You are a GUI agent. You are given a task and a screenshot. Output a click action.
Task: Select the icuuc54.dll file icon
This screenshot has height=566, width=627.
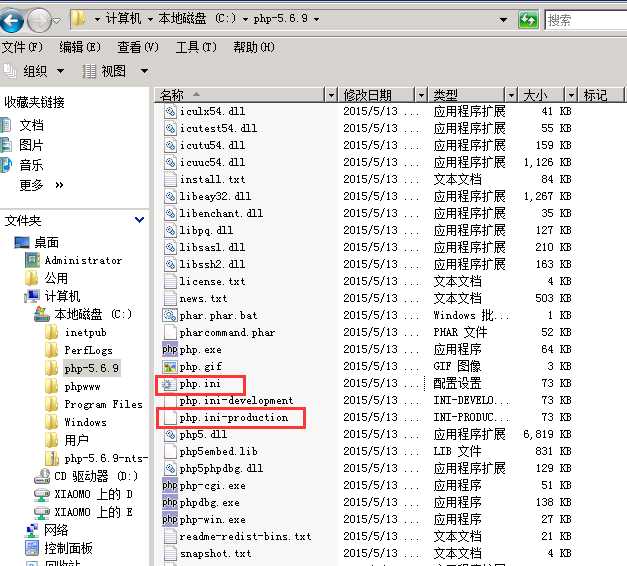click(170, 162)
